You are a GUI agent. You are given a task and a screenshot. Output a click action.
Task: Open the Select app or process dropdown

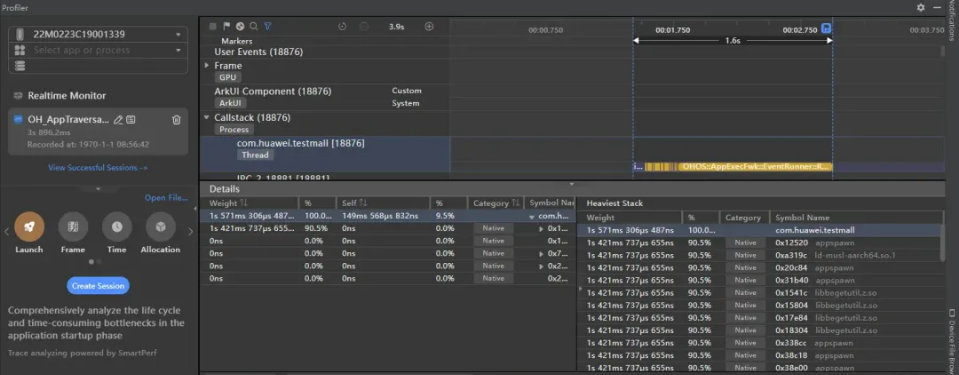[x=178, y=51]
